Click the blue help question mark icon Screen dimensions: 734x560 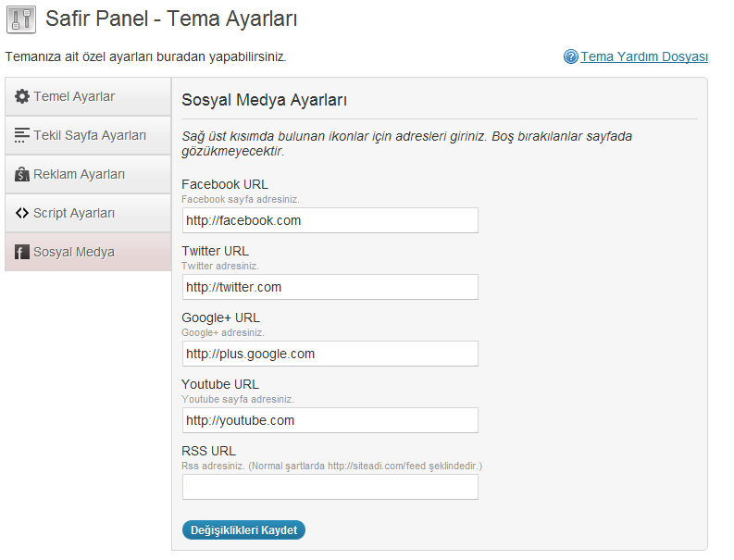click(570, 56)
